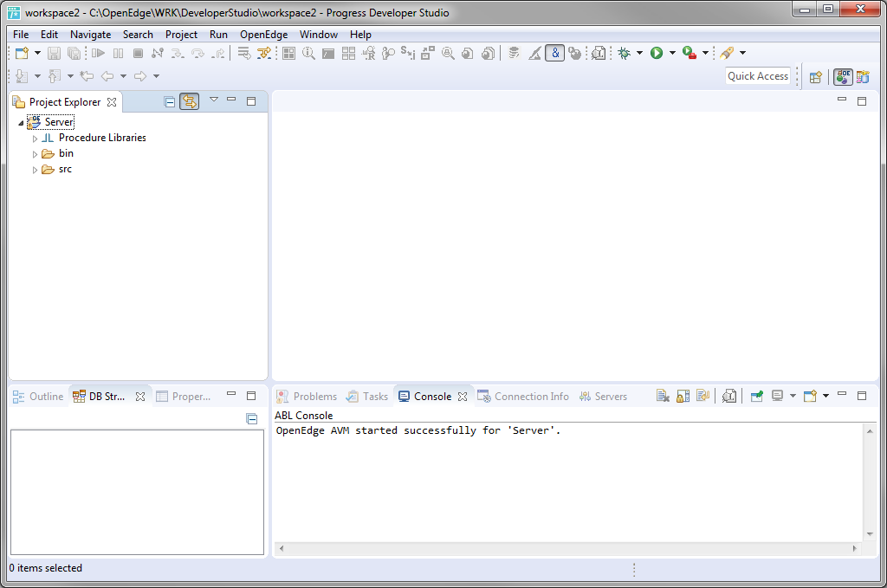Click the Save All icon
887x588 pixels.
pos(74,53)
